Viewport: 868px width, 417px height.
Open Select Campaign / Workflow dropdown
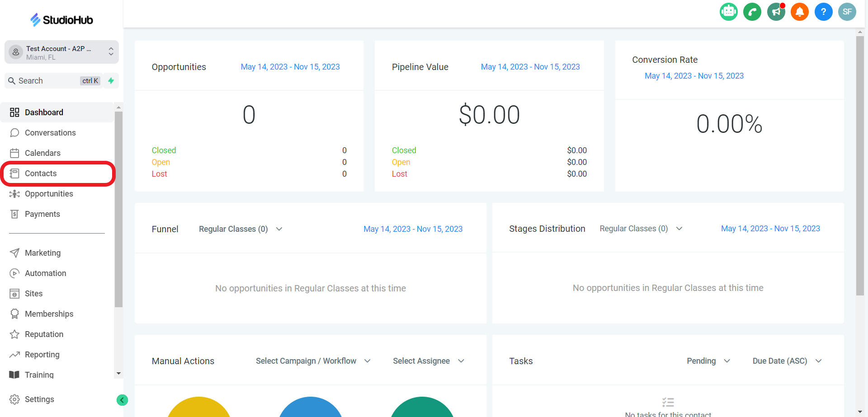tap(313, 361)
